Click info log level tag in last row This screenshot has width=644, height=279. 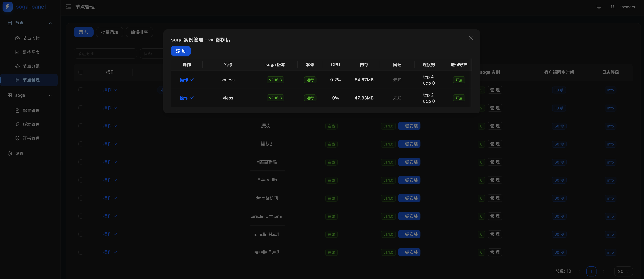(x=610, y=252)
